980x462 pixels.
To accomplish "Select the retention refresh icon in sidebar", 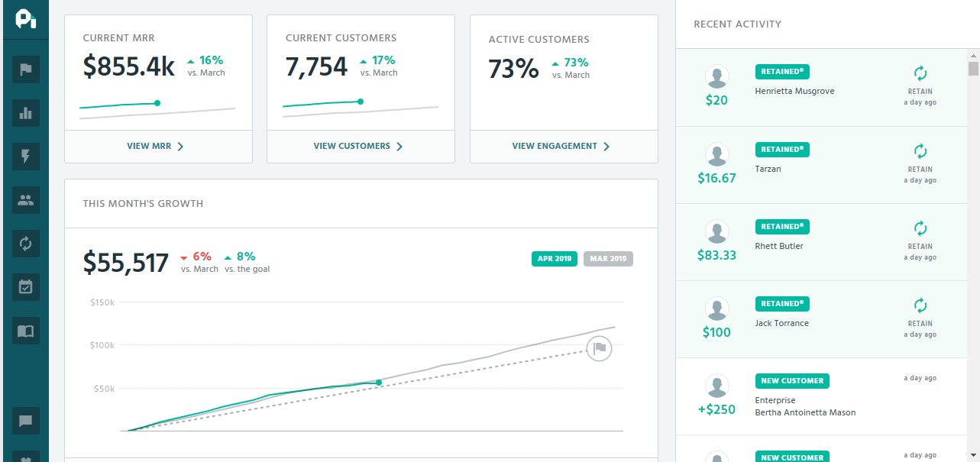I will pyautogui.click(x=25, y=244).
